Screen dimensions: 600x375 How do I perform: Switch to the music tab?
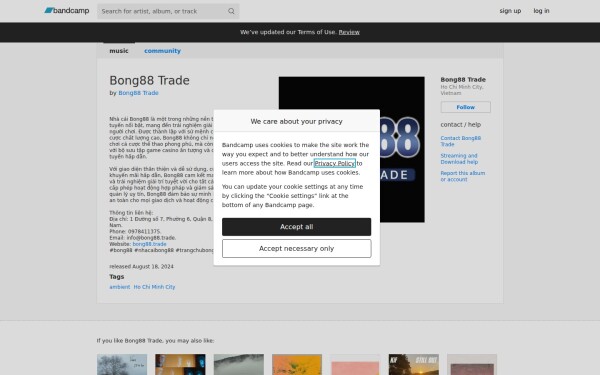(x=119, y=51)
